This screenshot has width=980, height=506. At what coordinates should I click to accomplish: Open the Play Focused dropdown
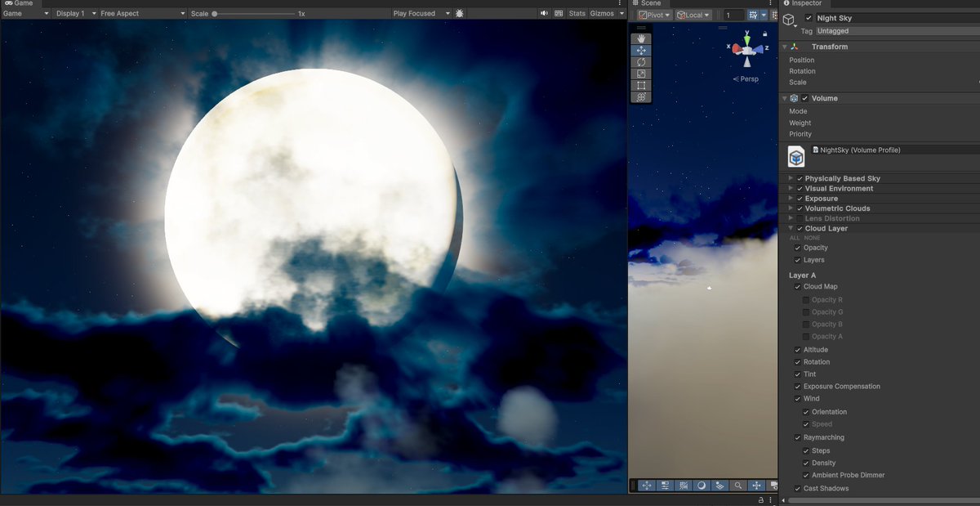421,14
